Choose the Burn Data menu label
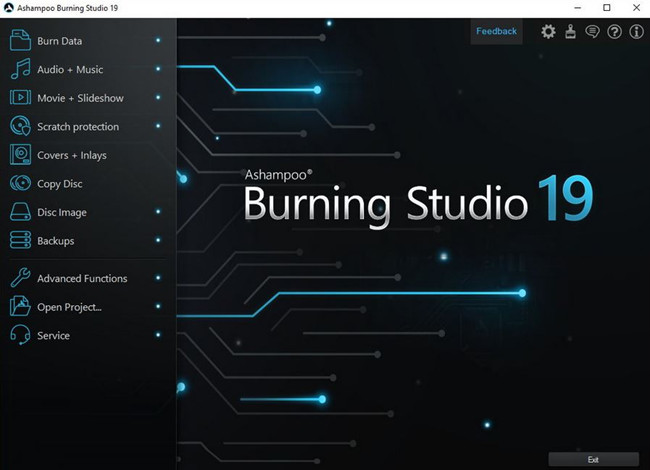This screenshot has height=470, width=650. 60,42
